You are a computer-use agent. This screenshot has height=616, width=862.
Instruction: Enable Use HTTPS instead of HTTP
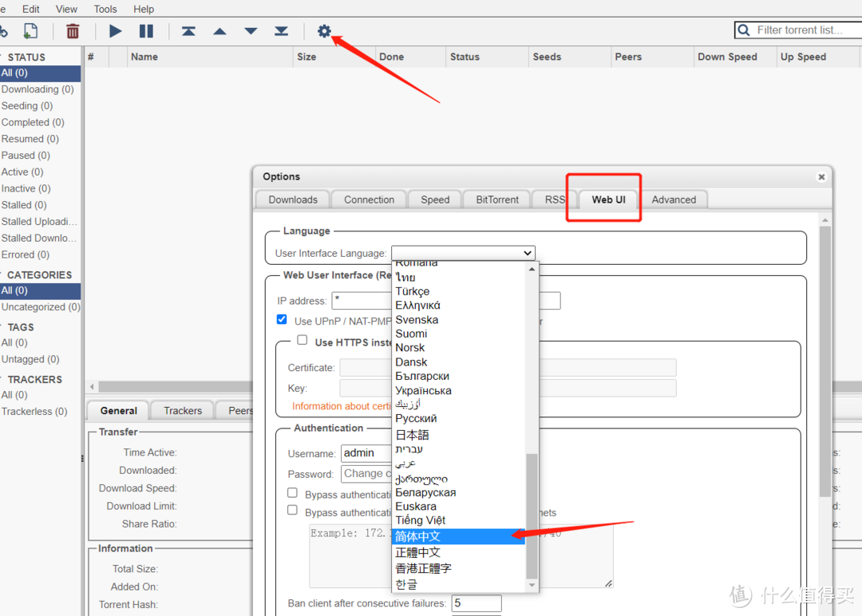tap(302, 339)
